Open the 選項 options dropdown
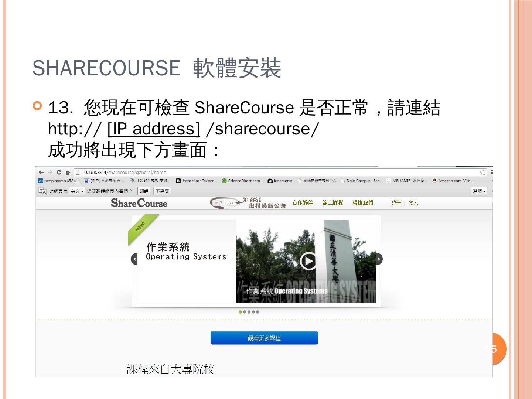The height and width of the screenshot is (399, 532). click(x=479, y=191)
